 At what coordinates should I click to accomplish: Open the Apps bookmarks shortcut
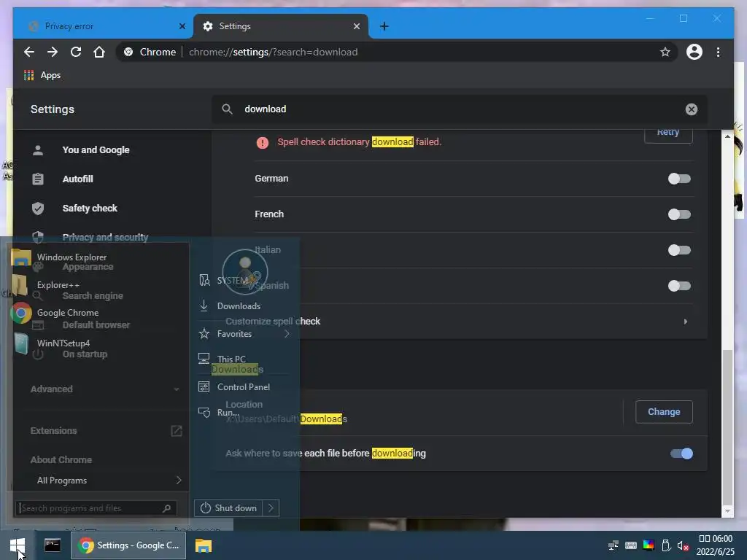(42, 75)
